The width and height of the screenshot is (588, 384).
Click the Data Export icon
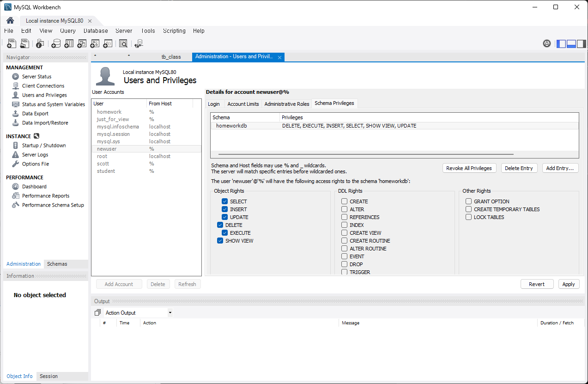click(x=16, y=114)
